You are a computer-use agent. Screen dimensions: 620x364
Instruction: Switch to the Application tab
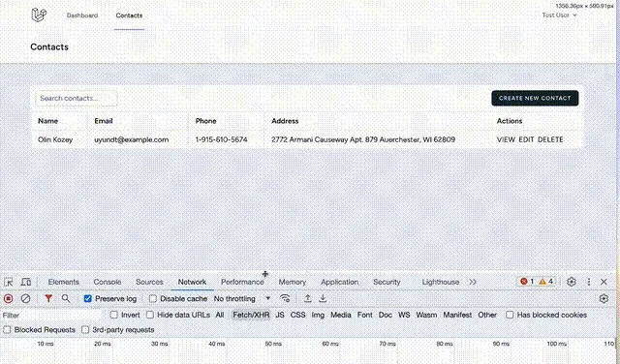340,282
